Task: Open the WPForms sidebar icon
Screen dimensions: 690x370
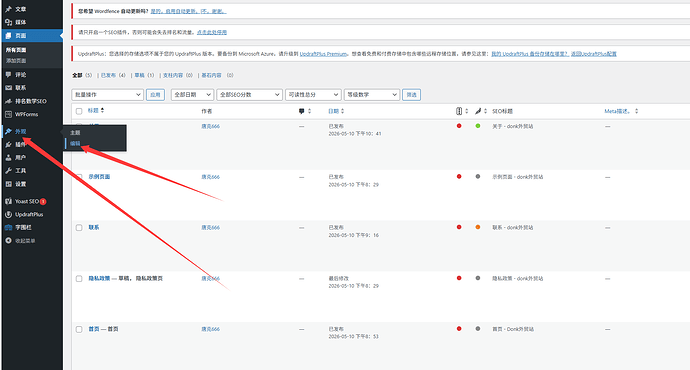Action: (x=8, y=114)
